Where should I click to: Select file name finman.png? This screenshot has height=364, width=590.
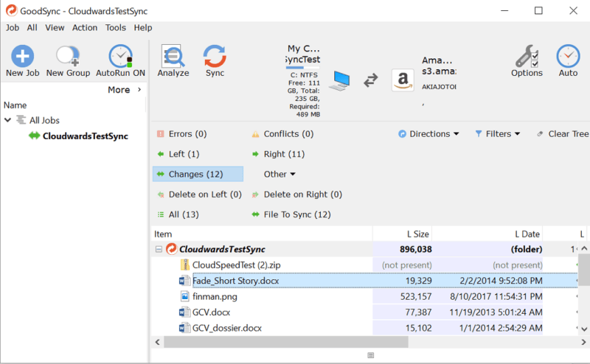click(x=215, y=296)
